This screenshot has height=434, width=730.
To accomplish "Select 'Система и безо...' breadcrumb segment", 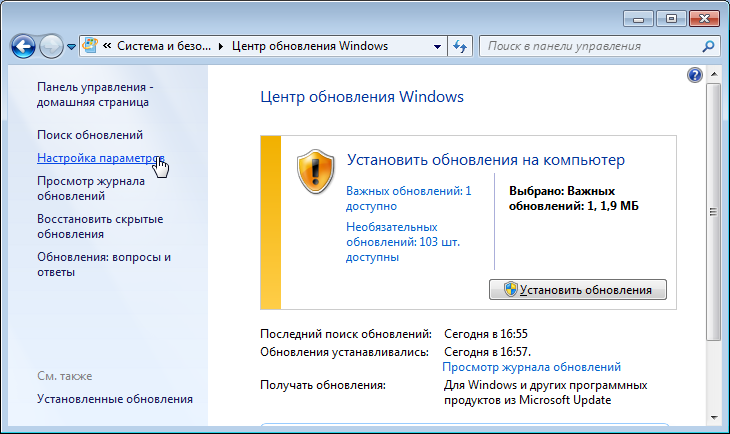I will click(164, 46).
